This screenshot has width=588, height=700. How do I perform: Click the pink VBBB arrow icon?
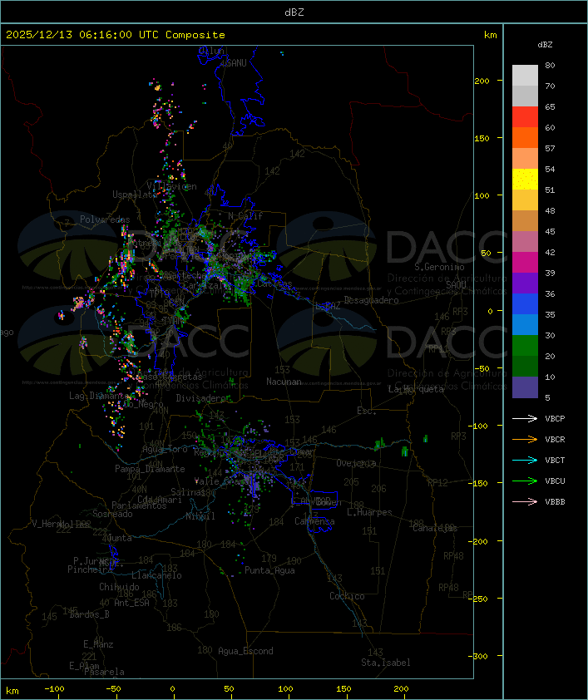pos(525,502)
